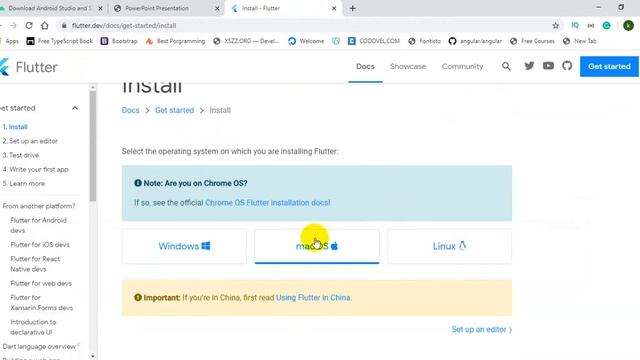Click the sidebar scrollbar up arrow

(93, 87)
